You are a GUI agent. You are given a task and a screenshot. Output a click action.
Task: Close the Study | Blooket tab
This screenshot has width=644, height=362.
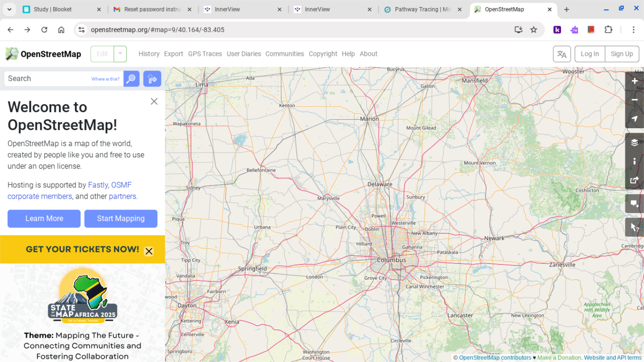(99, 10)
